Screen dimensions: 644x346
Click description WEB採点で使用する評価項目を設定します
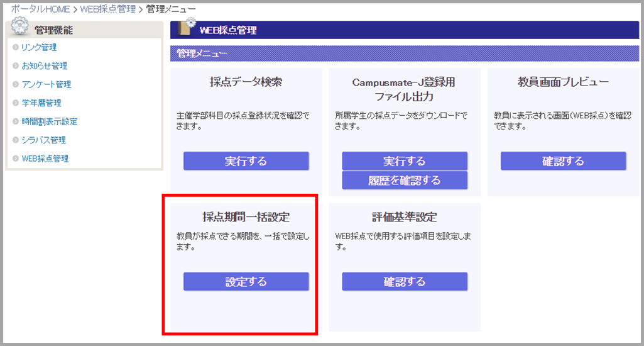403,242
